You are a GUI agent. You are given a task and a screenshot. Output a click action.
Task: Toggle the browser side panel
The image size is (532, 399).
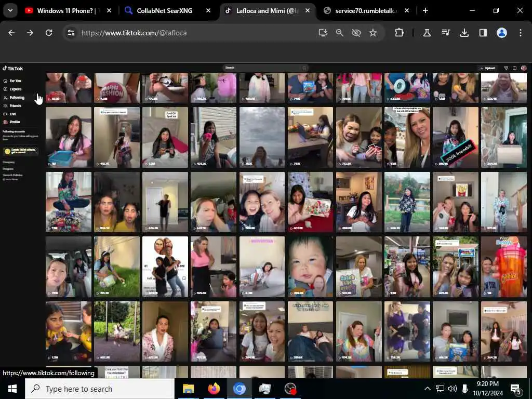(x=483, y=33)
